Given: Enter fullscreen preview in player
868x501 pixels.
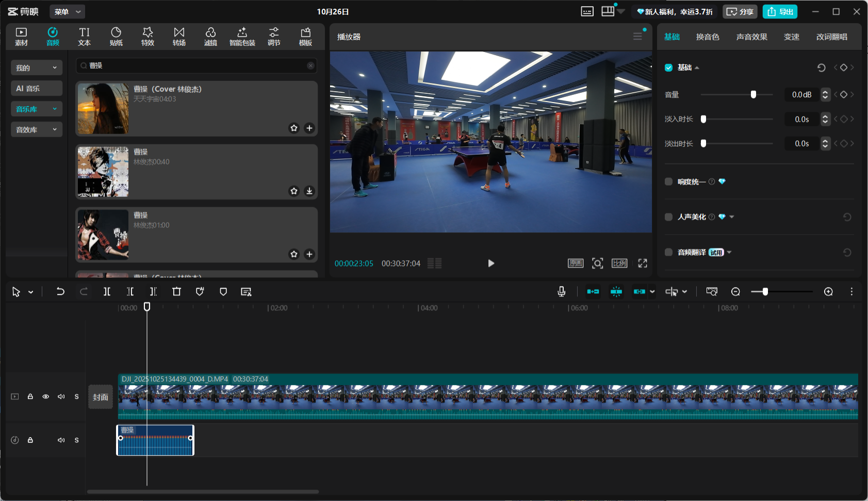Looking at the screenshot, I should [x=643, y=263].
